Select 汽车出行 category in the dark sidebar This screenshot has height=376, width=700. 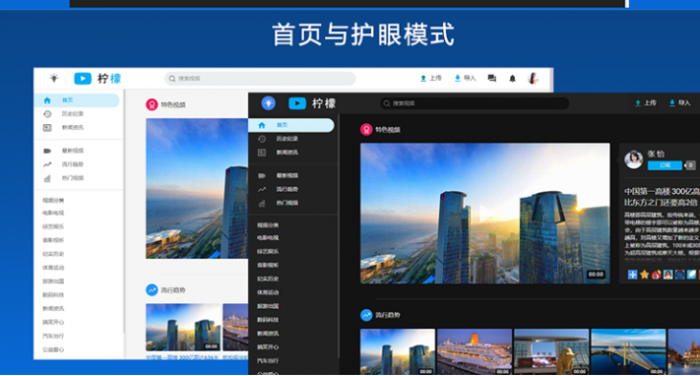(x=268, y=361)
